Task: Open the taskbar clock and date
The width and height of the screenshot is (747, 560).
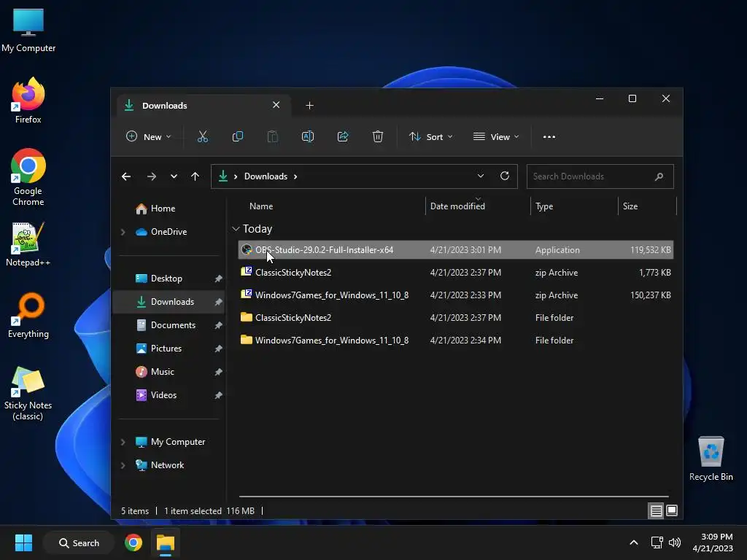Action: click(713, 542)
